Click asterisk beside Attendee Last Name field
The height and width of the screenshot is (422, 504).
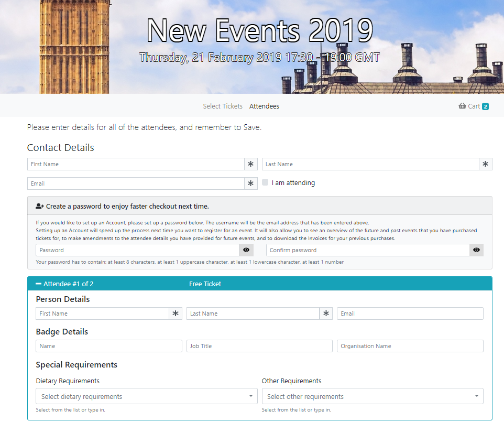(x=326, y=313)
